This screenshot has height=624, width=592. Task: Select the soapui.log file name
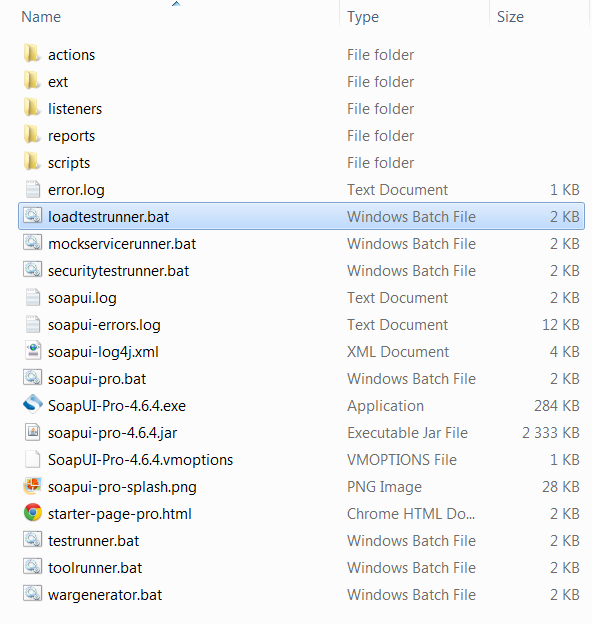[x=82, y=298]
